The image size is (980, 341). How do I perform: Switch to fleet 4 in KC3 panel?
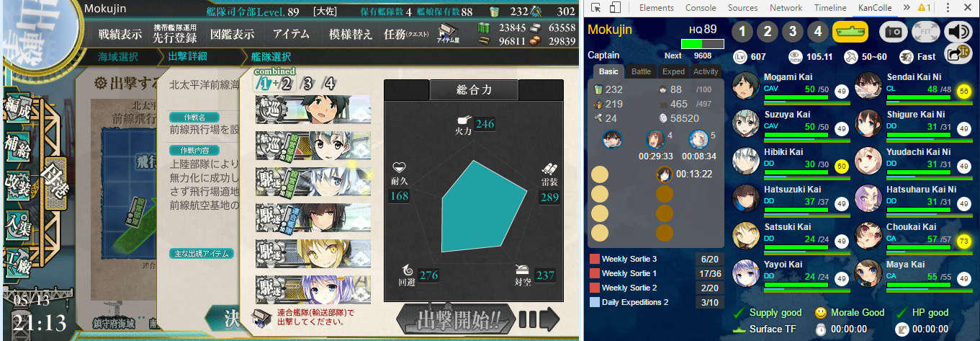817,32
